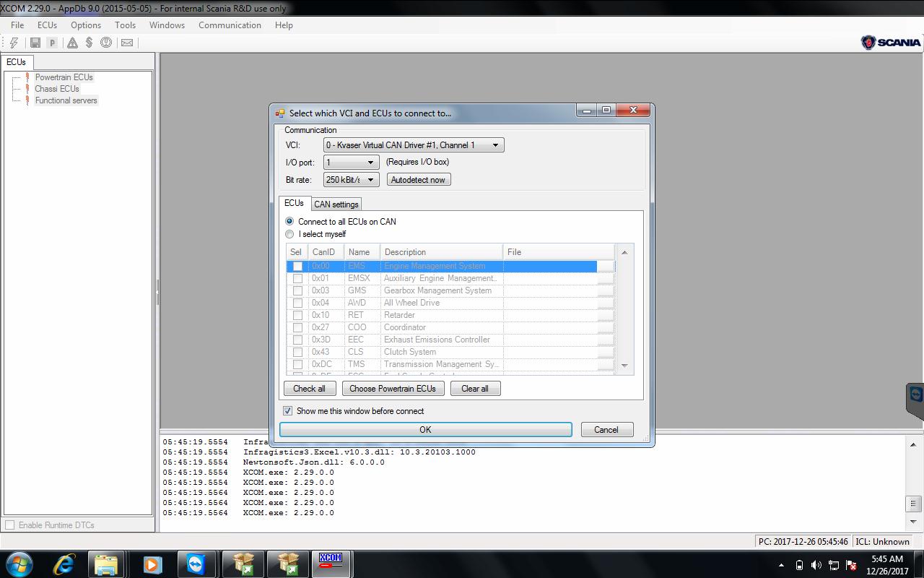This screenshot has width=924, height=578.
Task: Launch Internet Explorer from taskbar
Action: pyautogui.click(x=64, y=564)
